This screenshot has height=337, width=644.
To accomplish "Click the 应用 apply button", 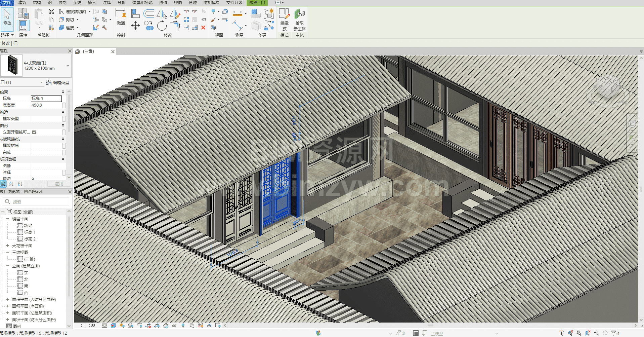I will click(x=59, y=184).
